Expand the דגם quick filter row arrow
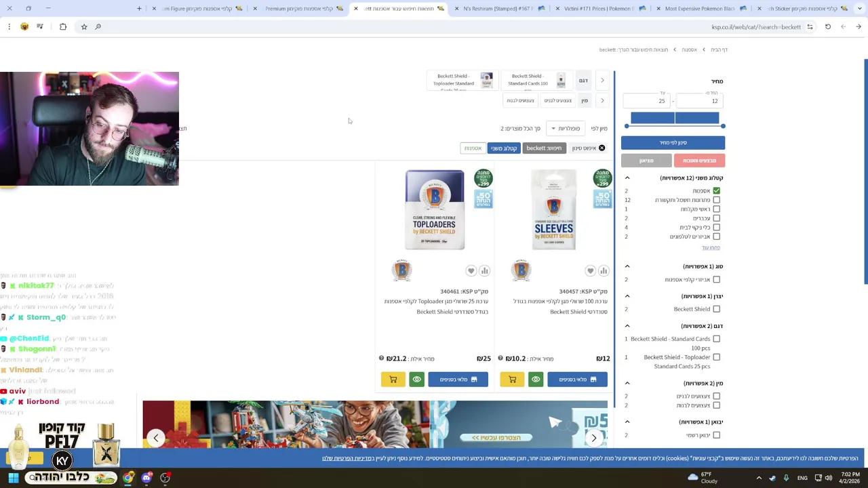The height and width of the screenshot is (488, 868). click(602, 80)
